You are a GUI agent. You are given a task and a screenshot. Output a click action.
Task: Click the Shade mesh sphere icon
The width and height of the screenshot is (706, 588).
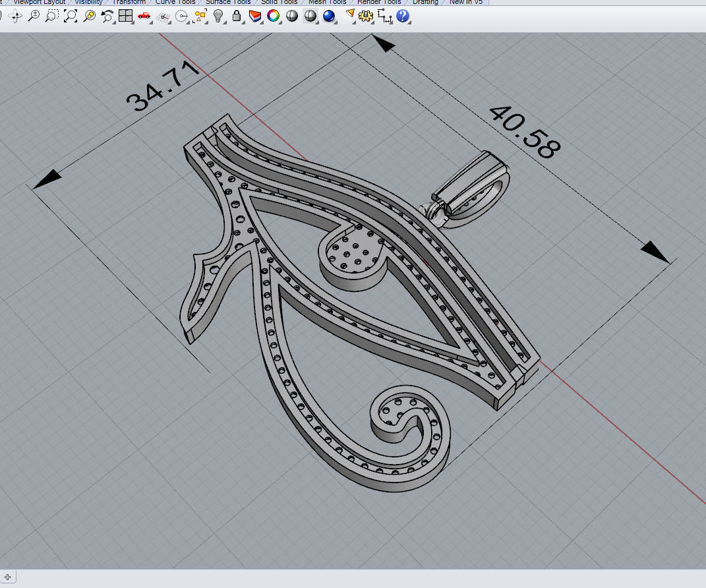(x=310, y=16)
